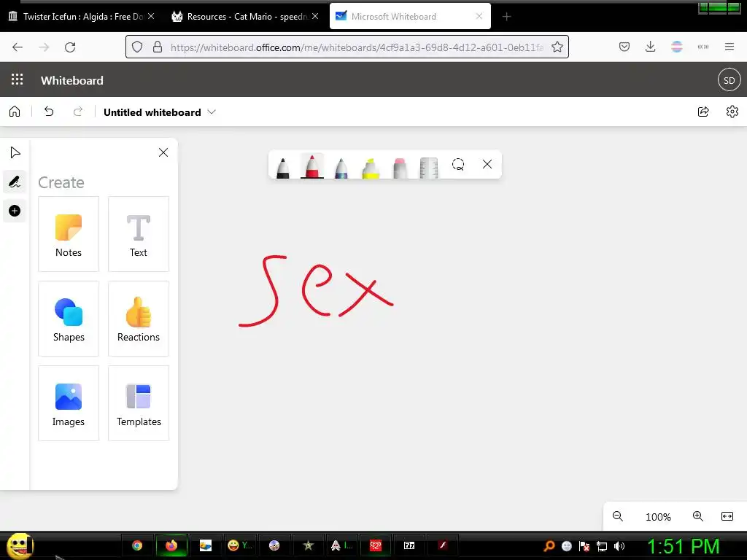The image size is (747, 560).
Task: View site security lock information
Action: point(158,47)
